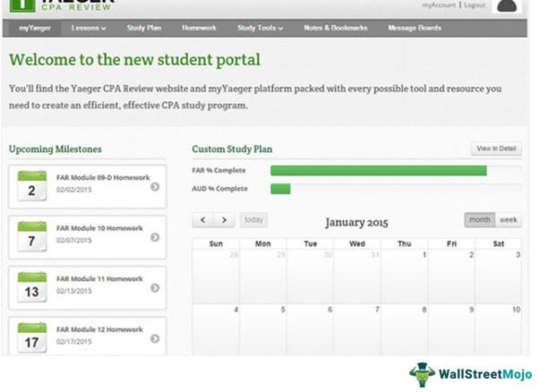Image resolution: width=539 pixels, height=392 pixels.
Task: Click the Sat column header
Action: point(499,244)
